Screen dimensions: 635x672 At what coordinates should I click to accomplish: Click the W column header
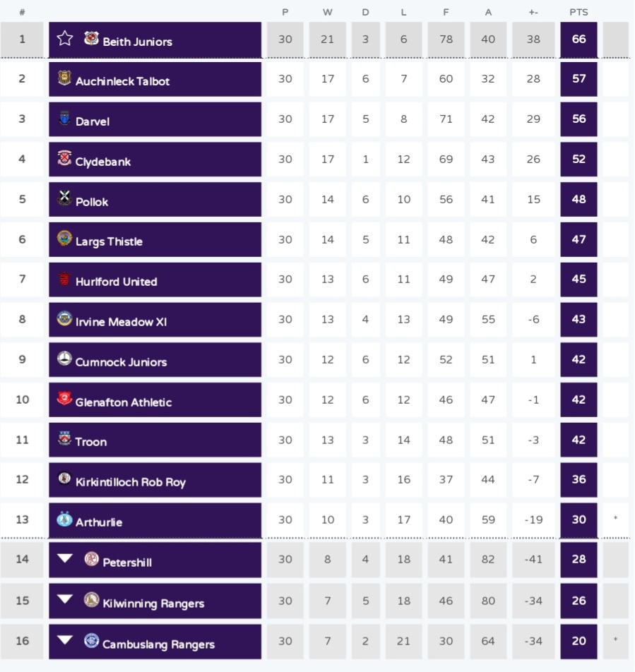tap(327, 12)
